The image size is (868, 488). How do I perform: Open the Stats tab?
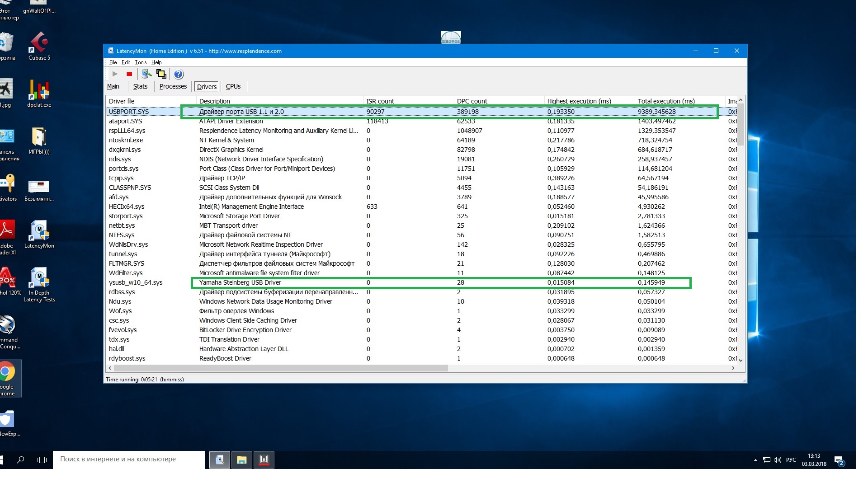[x=140, y=86]
